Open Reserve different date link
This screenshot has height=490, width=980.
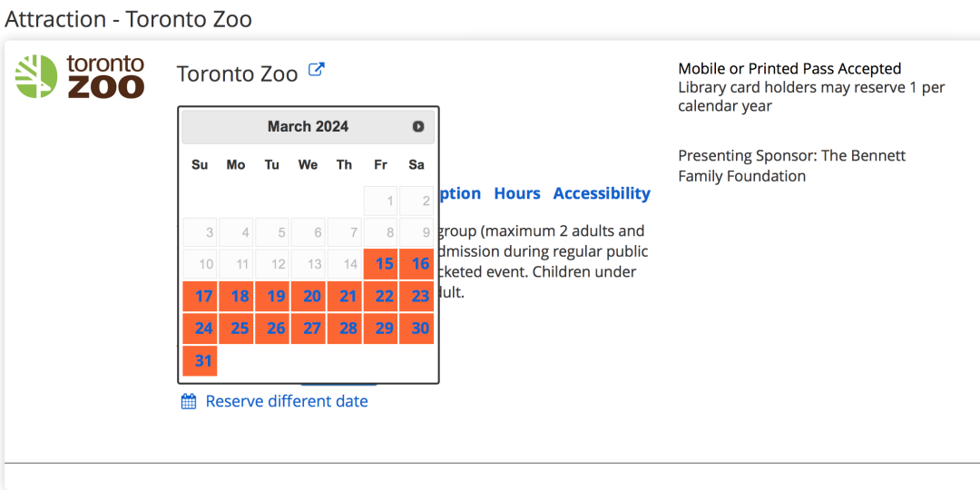point(287,401)
